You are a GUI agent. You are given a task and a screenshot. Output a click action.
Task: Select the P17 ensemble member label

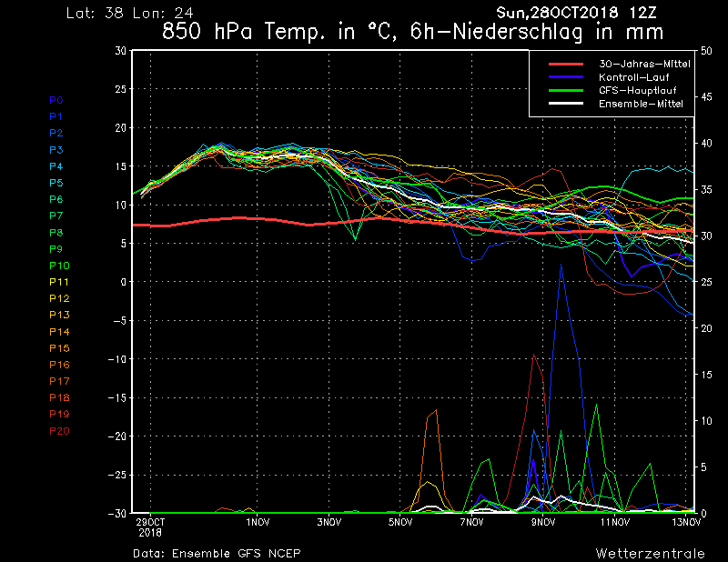pos(58,381)
